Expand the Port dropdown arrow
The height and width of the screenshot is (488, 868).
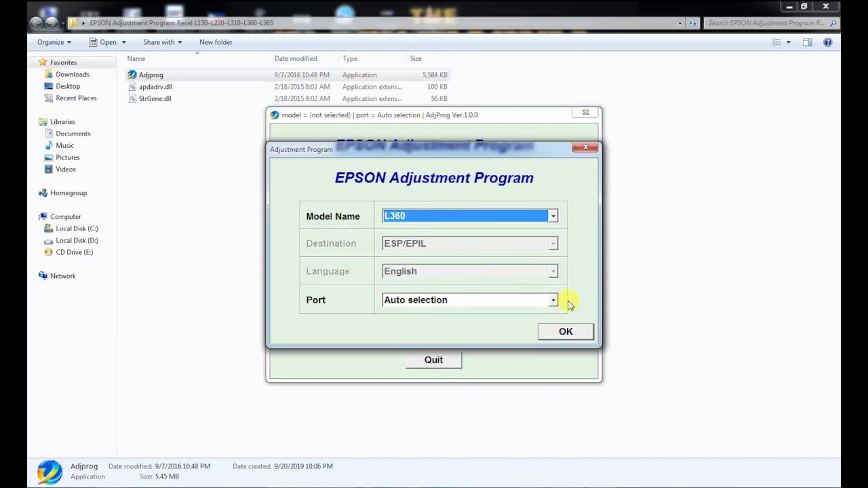click(553, 300)
